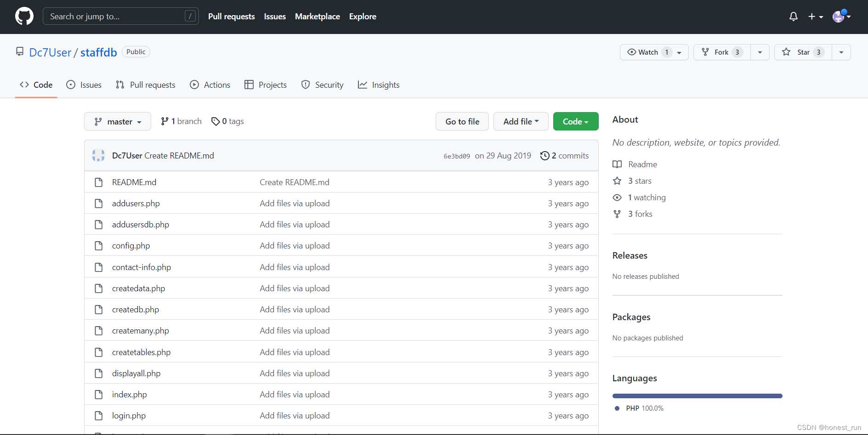Click the repository book icon
868x435 pixels.
(x=20, y=51)
